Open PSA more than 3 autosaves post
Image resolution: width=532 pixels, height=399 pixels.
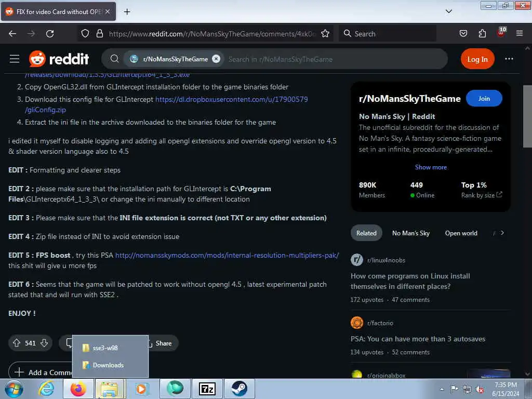[x=418, y=339]
